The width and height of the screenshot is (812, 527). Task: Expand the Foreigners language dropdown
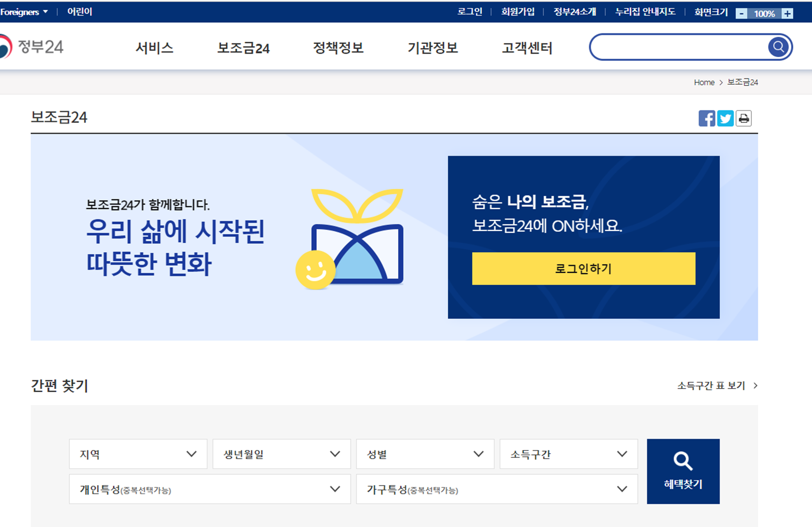tap(24, 12)
